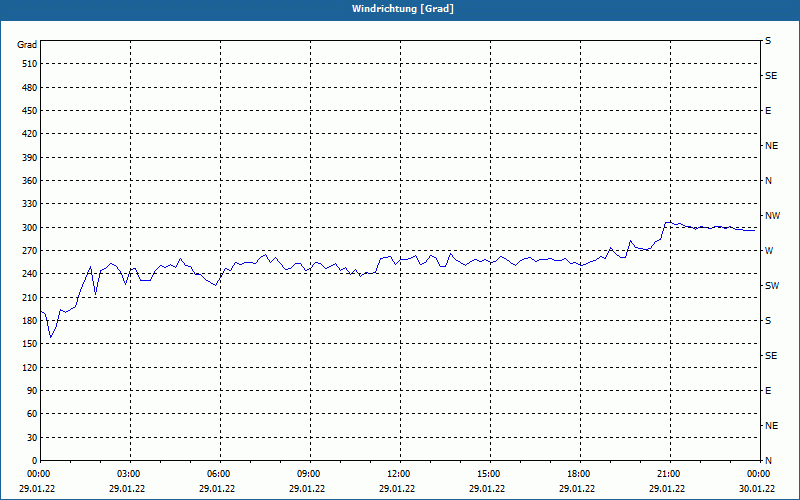Select the 210 y-axis value

click(29, 297)
